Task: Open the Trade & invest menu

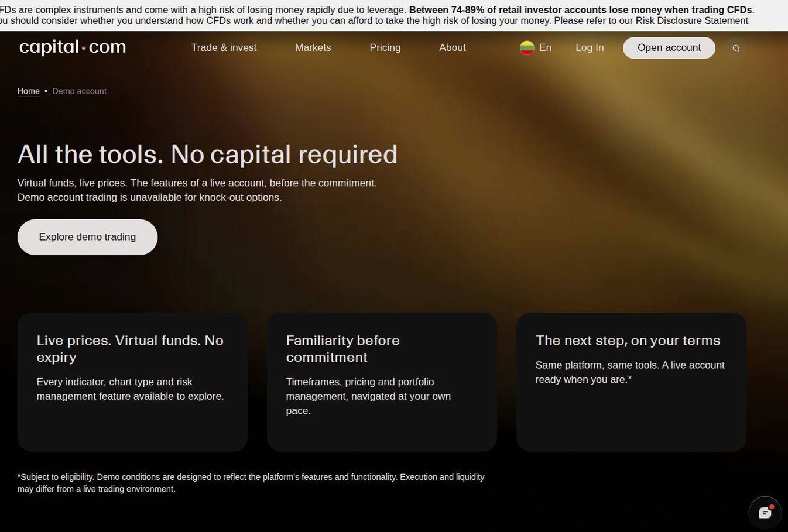Action: [x=224, y=48]
